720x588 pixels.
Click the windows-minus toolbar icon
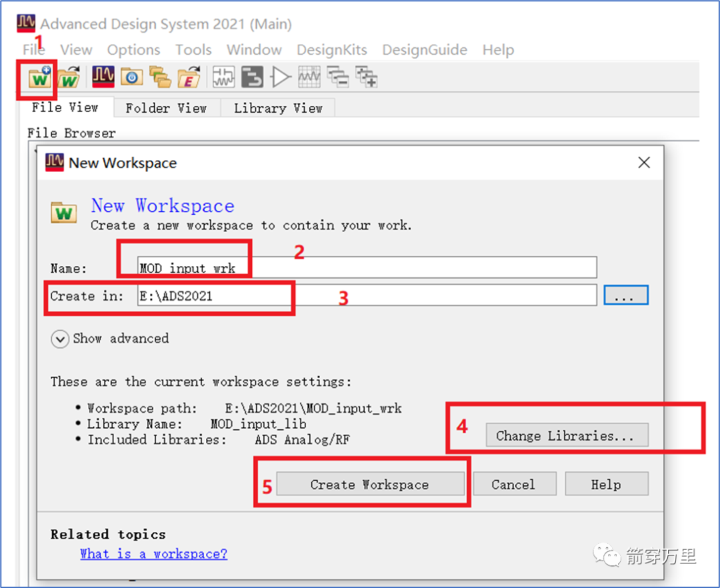coord(338,77)
